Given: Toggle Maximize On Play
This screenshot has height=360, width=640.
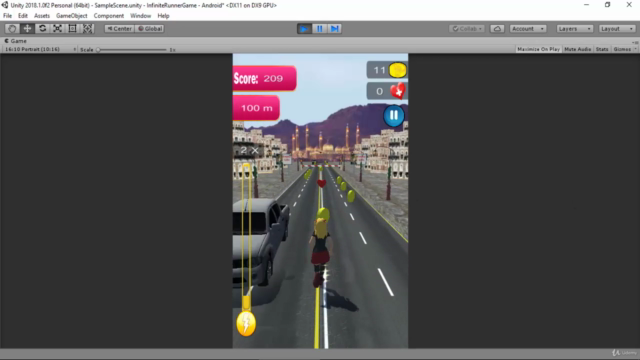Looking at the screenshot, I should [x=538, y=49].
